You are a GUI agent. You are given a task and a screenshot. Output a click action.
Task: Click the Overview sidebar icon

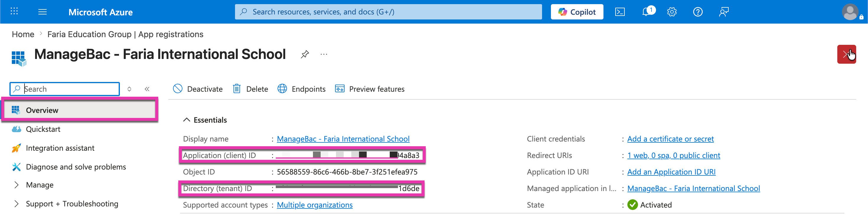pos(16,110)
